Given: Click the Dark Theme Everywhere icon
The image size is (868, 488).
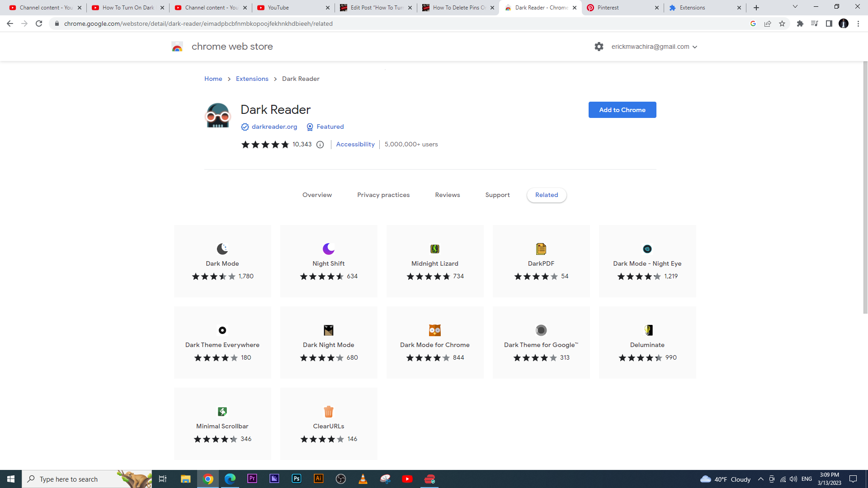Looking at the screenshot, I should [x=222, y=330].
